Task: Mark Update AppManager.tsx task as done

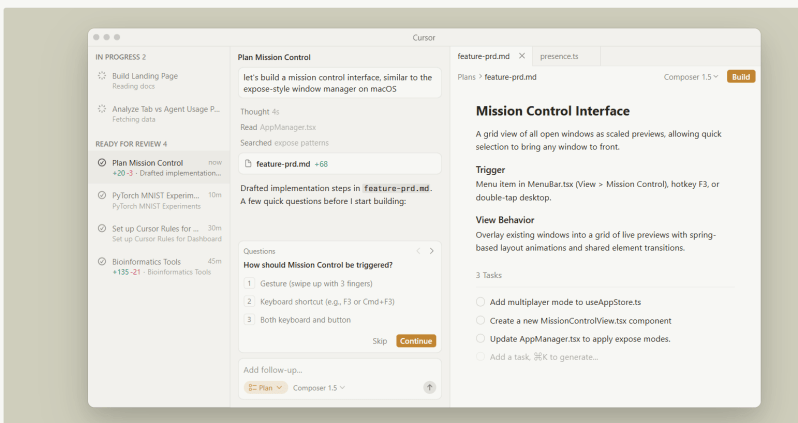Action: point(481,339)
